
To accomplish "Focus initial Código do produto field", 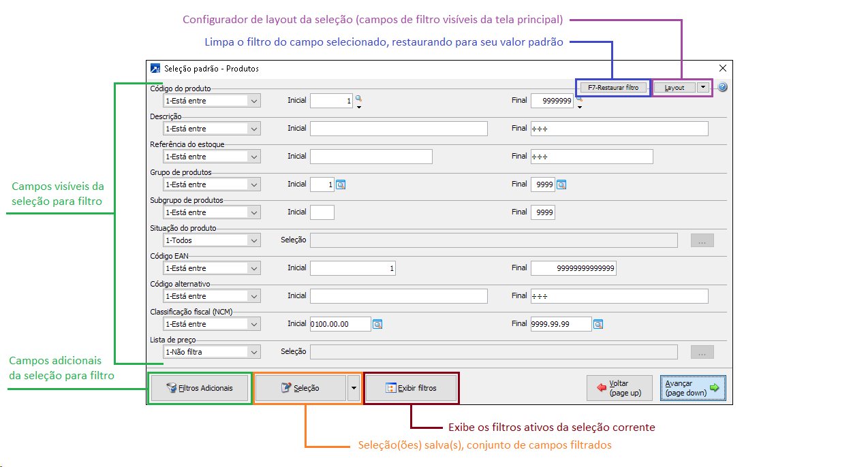I will click(332, 101).
